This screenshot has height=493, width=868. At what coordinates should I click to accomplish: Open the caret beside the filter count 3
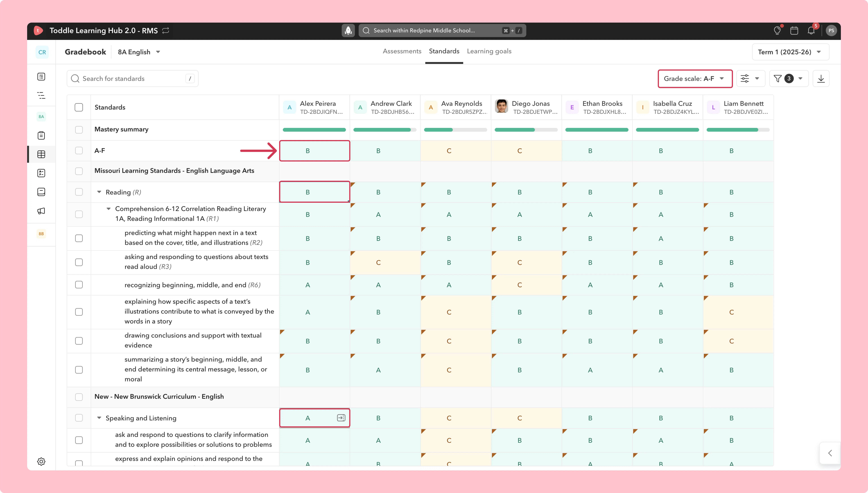click(800, 78)
